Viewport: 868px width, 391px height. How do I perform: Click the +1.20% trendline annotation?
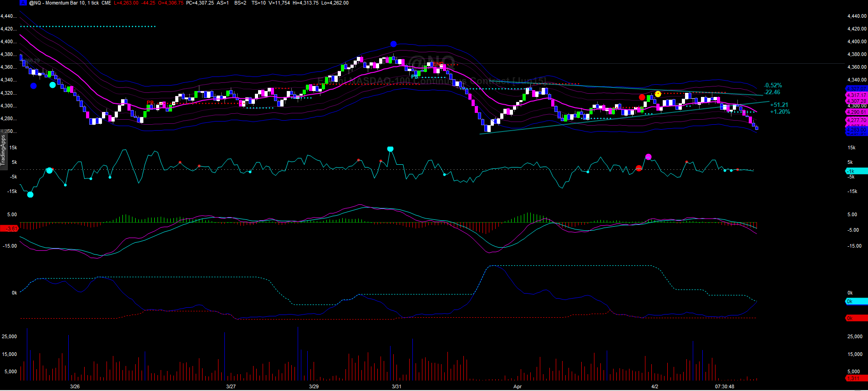tap(780, 112)
